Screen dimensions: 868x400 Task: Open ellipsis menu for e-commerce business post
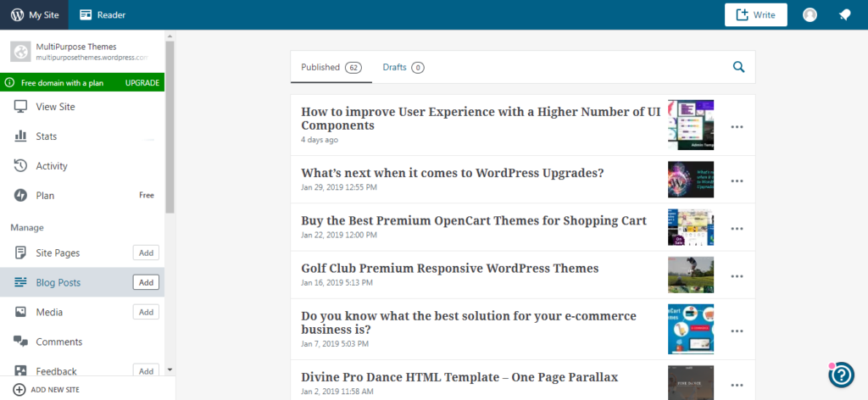[737, 331]
